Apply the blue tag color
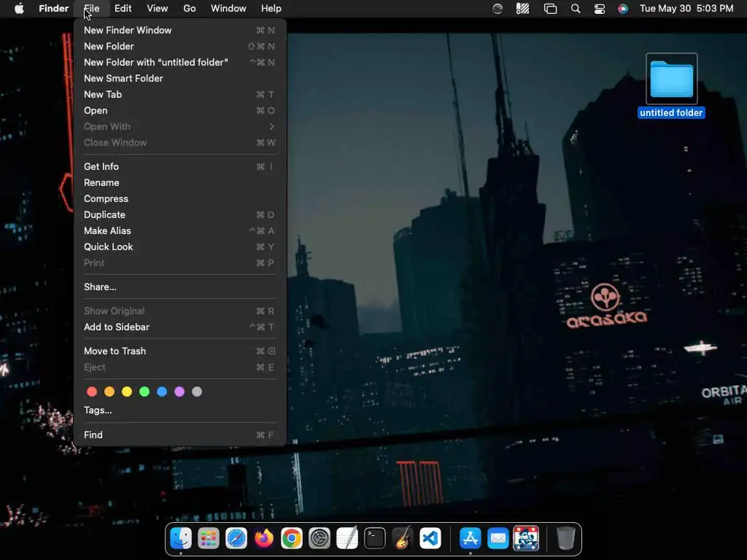 click(x=162, y=392)
